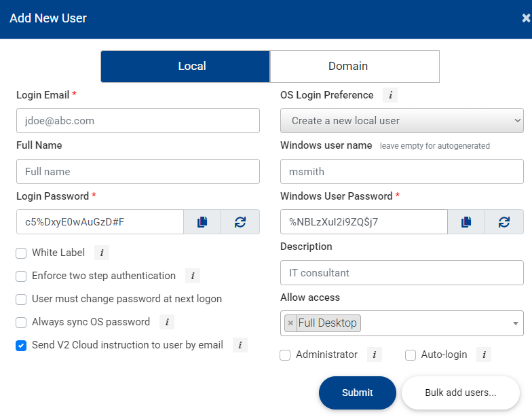Remove the Full Desktop access tag
The height and width of the screenshot is (417, 532).
click(x=290, y=323)
